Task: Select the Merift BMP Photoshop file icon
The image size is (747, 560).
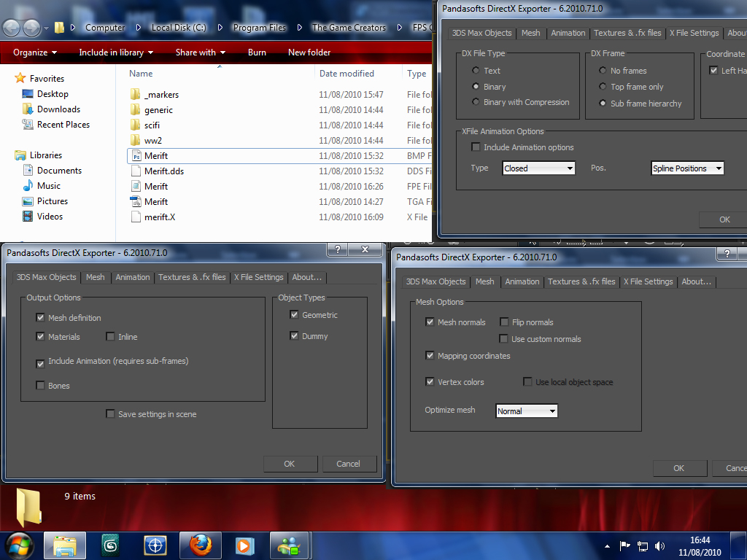Action: (136, 156)
